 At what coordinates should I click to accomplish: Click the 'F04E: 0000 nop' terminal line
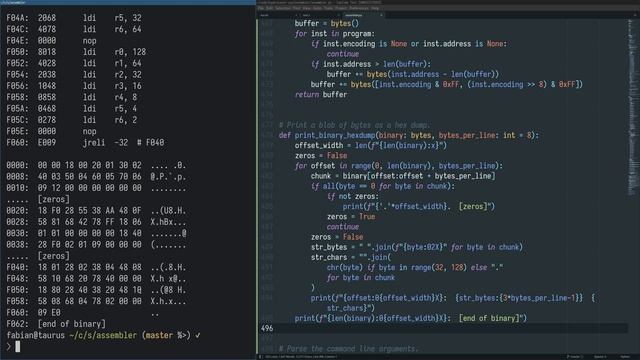point(51,40)
